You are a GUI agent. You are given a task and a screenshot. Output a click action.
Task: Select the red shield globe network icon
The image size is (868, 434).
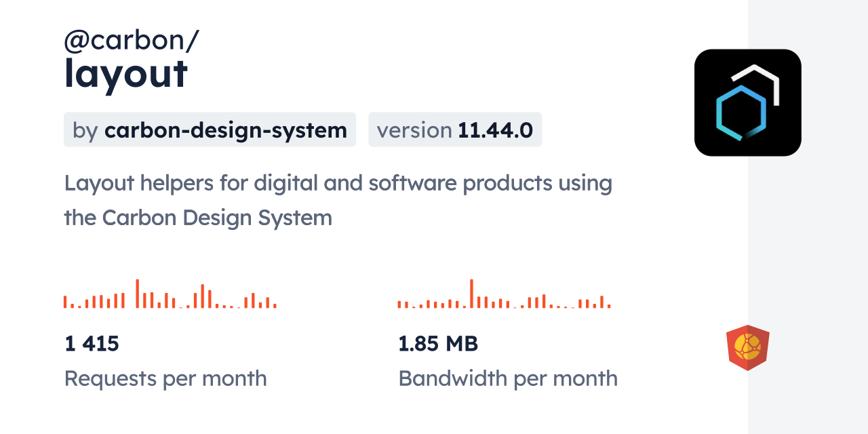(748, 348)
